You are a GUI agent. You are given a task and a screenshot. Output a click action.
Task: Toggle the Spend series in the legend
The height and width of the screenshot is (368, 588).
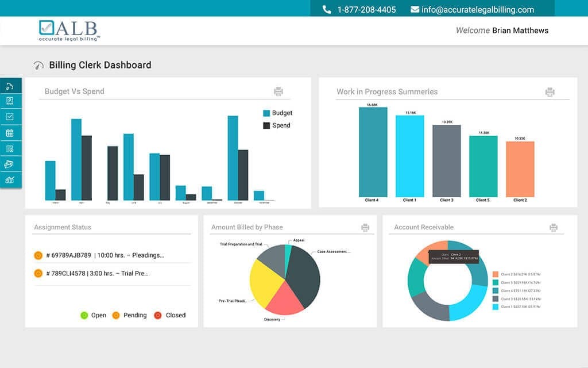coord(274,125)
